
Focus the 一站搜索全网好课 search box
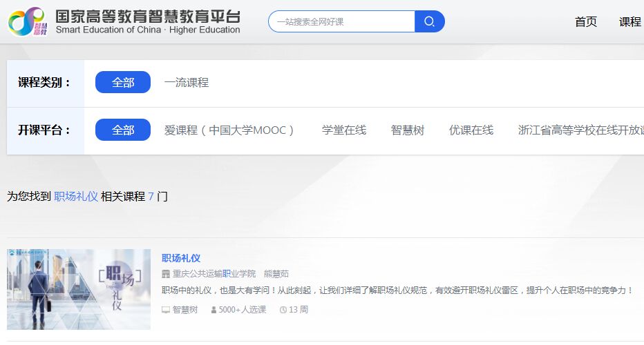[x=342, y=21]
